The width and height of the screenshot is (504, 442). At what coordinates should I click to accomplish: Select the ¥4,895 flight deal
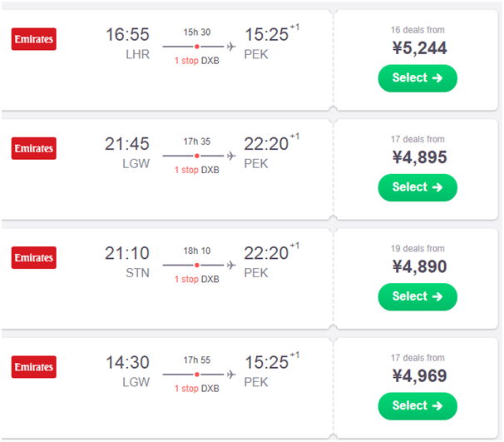[418, 187]
